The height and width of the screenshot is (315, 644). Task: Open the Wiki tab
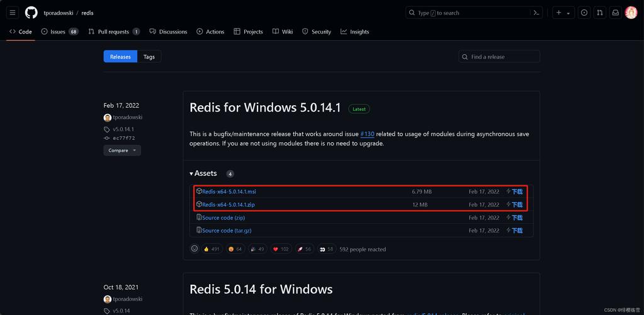[283, 31]
